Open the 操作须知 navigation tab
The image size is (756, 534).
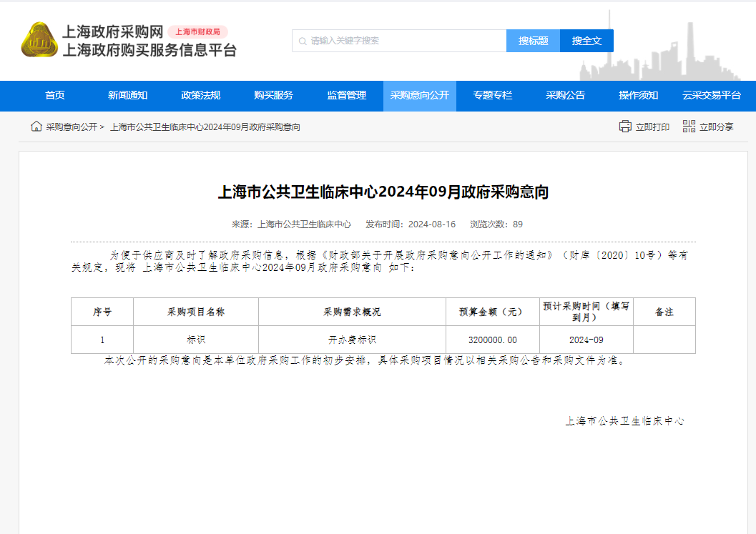pos(639,95)
